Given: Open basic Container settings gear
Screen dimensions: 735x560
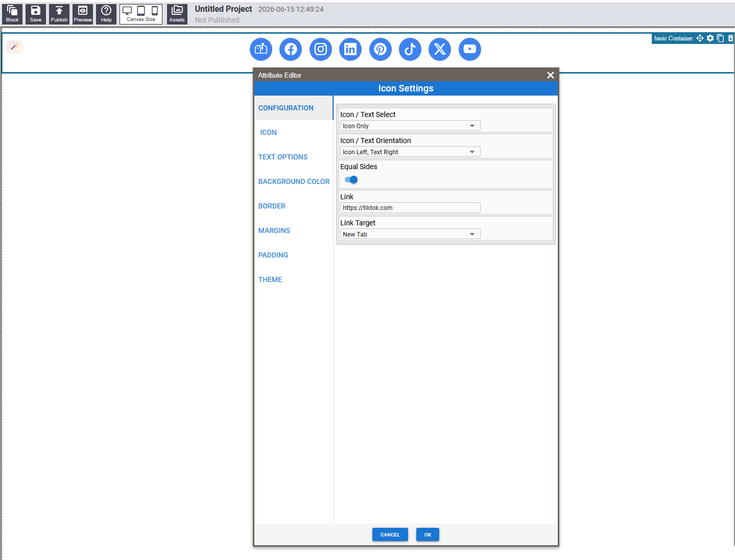Looking at the screenshot, I should [x=710, y=38].
